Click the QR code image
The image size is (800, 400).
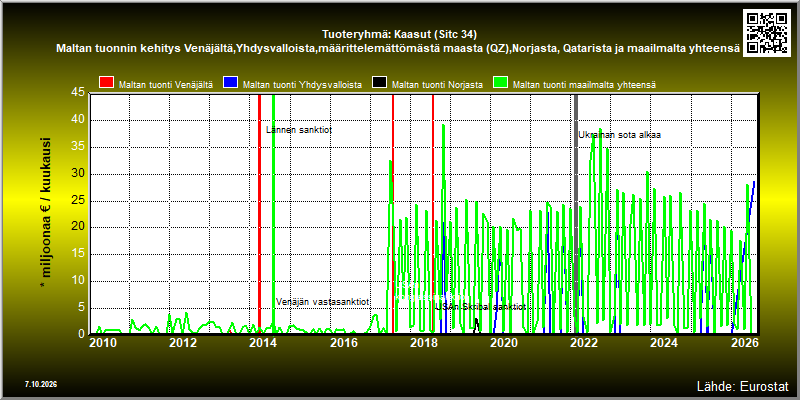[x=767, y=32]
